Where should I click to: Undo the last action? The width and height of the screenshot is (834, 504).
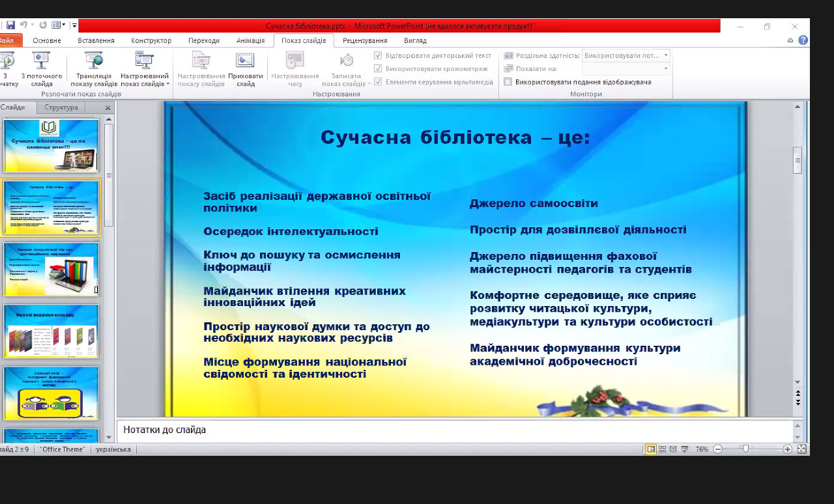[x=23, y=25]
